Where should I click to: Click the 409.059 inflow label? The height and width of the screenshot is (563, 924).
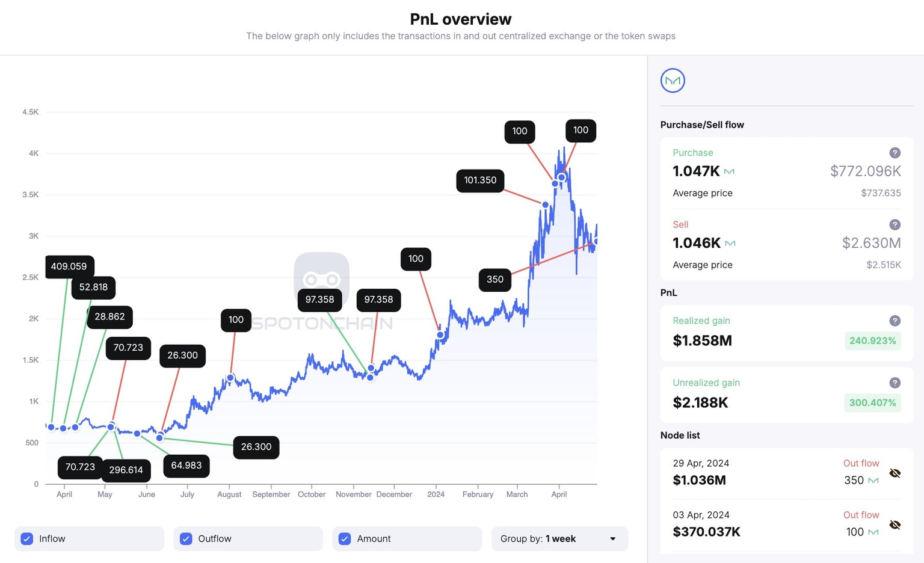point(69,266)
